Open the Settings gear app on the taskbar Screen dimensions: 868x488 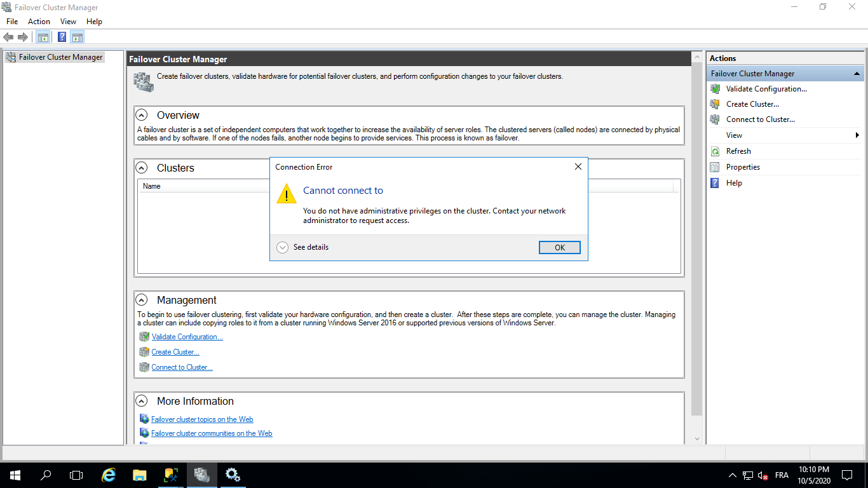point(233,475)
